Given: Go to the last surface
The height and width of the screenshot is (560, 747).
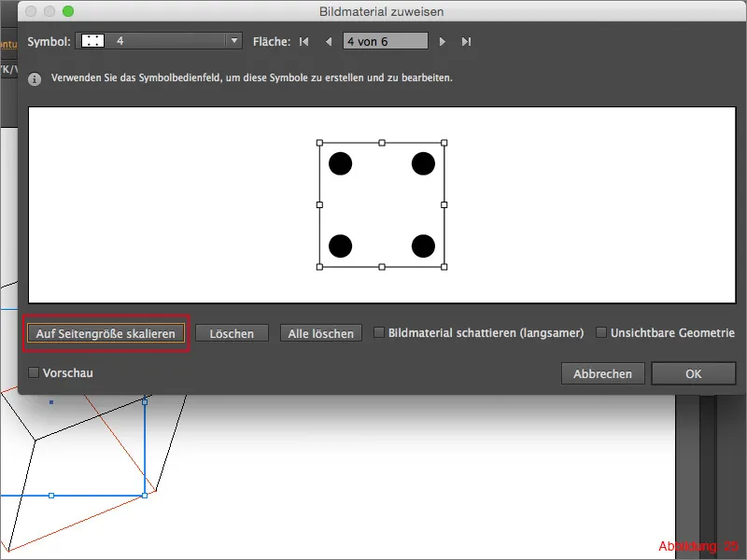Looking at the screenshot, I should coord(466,42).
